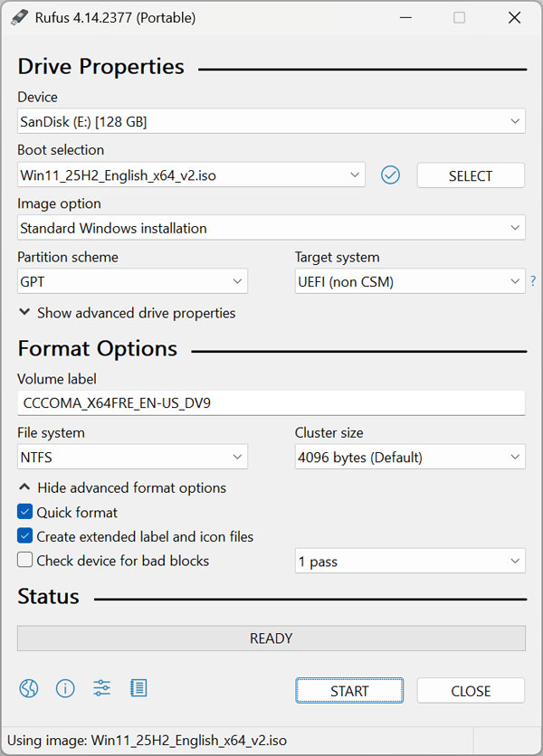543x756 pixels.
Task: Expand Show advanced drive properties
Action: (127, 313)
